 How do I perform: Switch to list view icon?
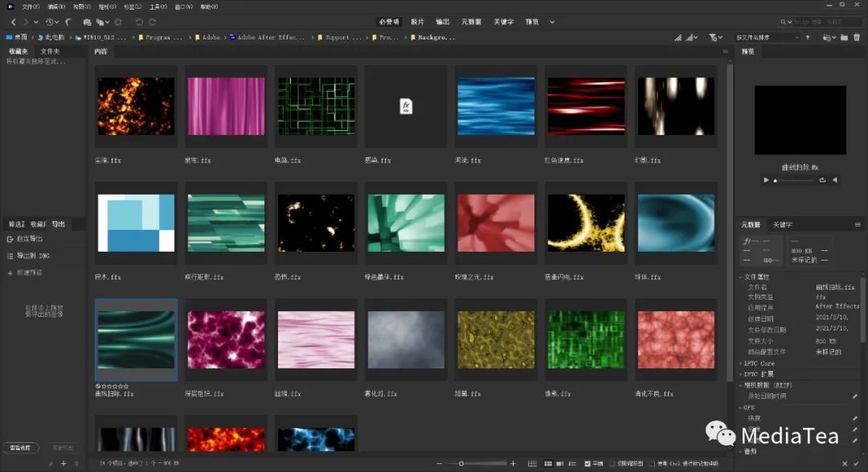click(x=572, y=464)
